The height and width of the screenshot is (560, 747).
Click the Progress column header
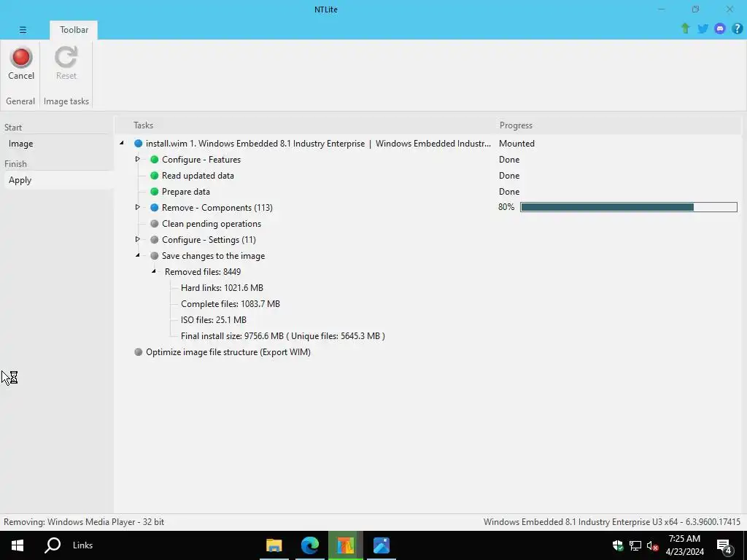[x=516, y=125]
